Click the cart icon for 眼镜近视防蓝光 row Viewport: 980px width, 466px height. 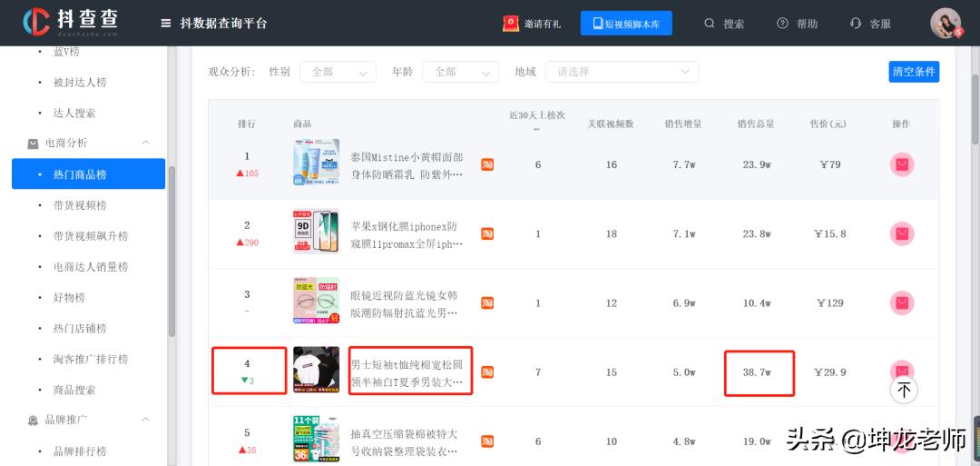click(x=902, y=302)
